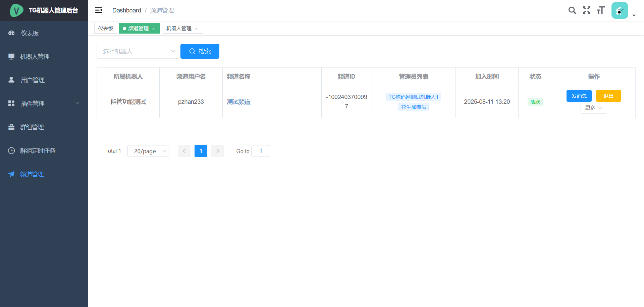Close the 机器人管理 tab

(197, 29)
